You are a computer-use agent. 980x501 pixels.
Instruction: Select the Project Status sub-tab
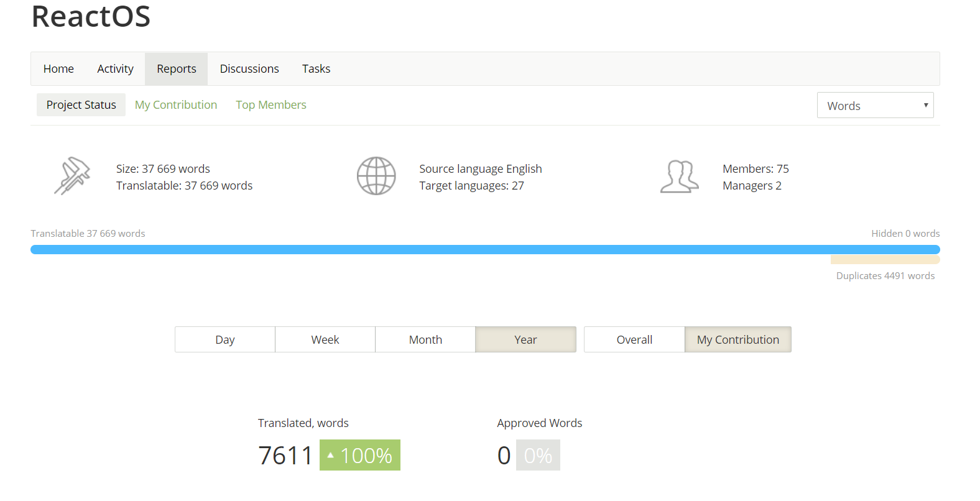click(81, 104)
